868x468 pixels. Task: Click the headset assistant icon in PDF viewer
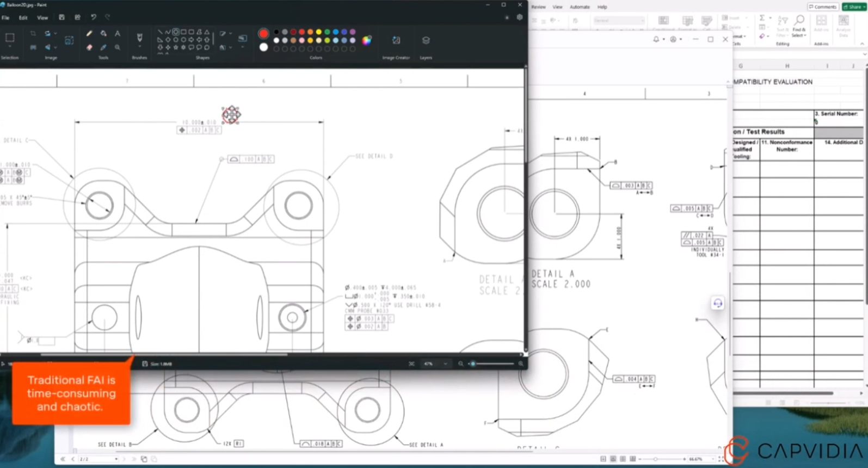pos(718,303)
